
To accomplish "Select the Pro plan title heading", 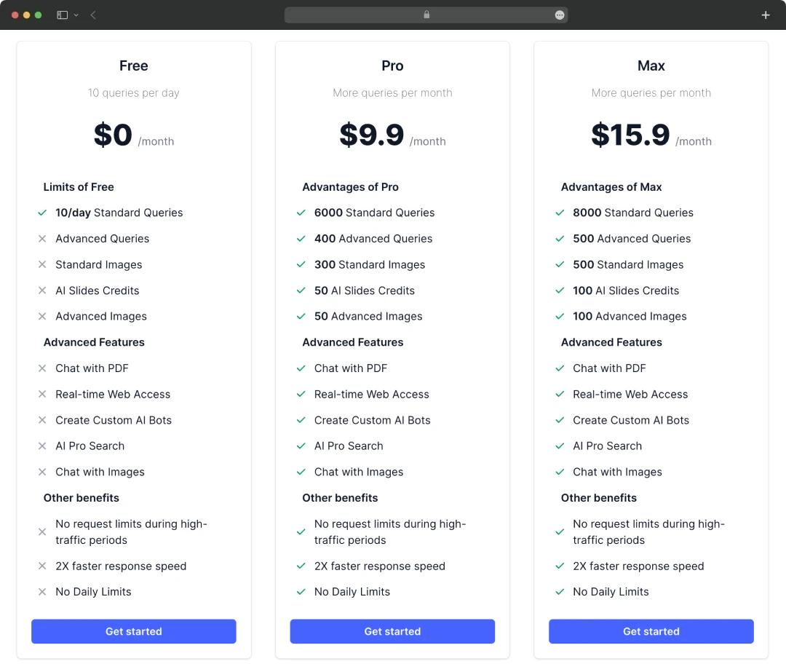I will pyautogui.click(x=392, y=66).
